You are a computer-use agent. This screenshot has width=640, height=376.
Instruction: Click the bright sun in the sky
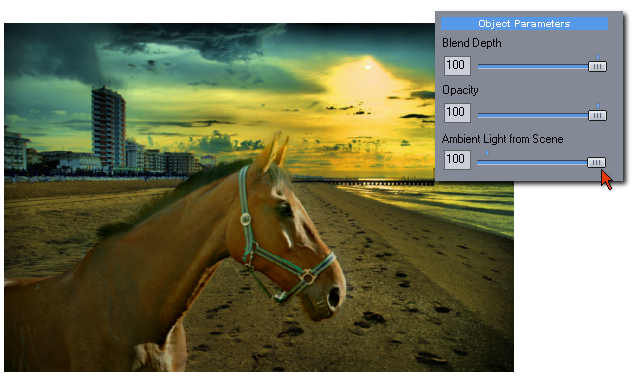[368, 65]
